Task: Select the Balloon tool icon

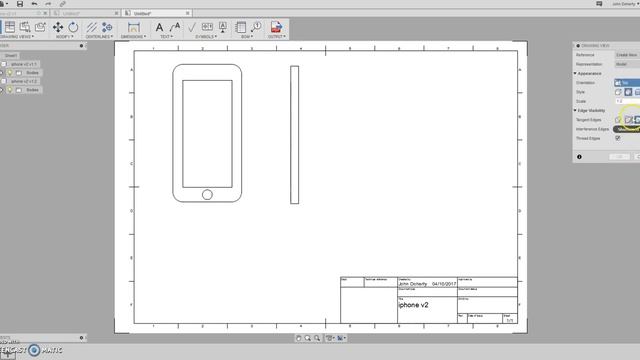Action: pyautogui.click(x=256, y=27)
